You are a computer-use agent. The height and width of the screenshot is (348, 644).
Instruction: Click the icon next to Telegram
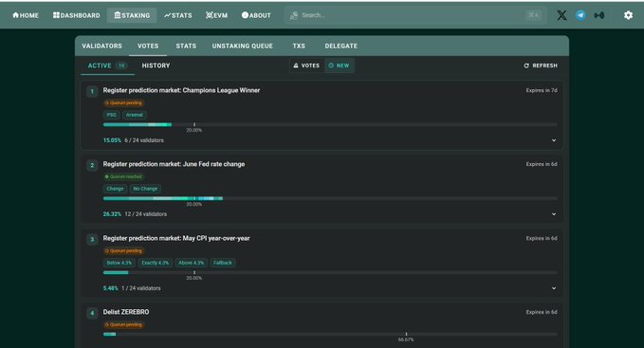pos(599,15)
